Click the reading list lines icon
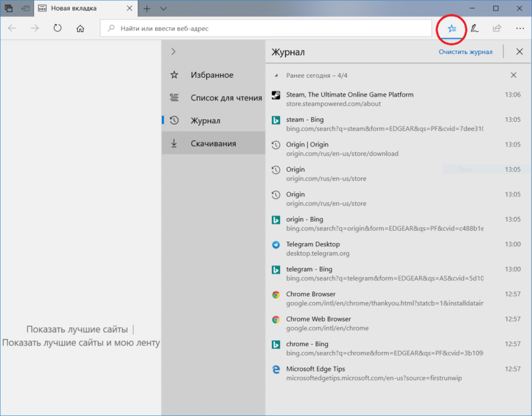This screenshot has width=532, height=416. click(x=174, y=97)
